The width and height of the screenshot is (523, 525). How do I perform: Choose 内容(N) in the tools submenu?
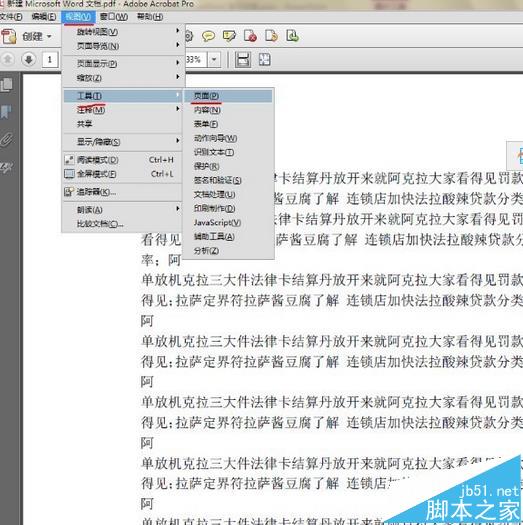[x=228, y=110]
